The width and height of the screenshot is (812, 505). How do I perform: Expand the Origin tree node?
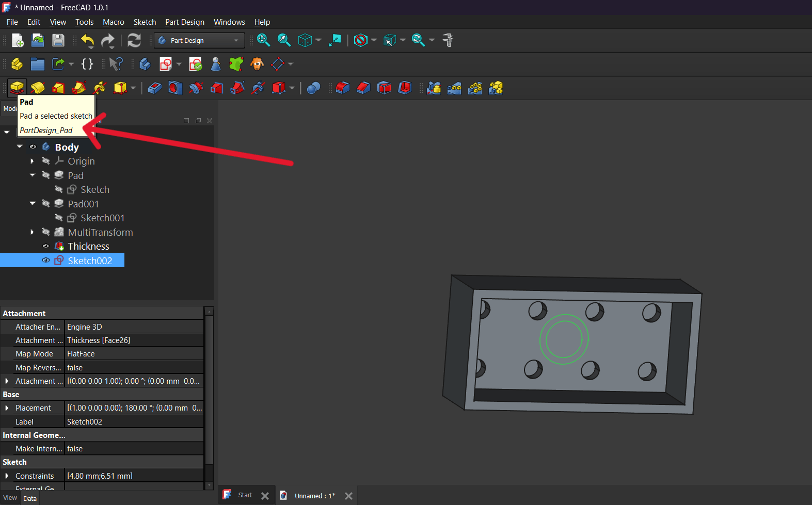[32, 161]
